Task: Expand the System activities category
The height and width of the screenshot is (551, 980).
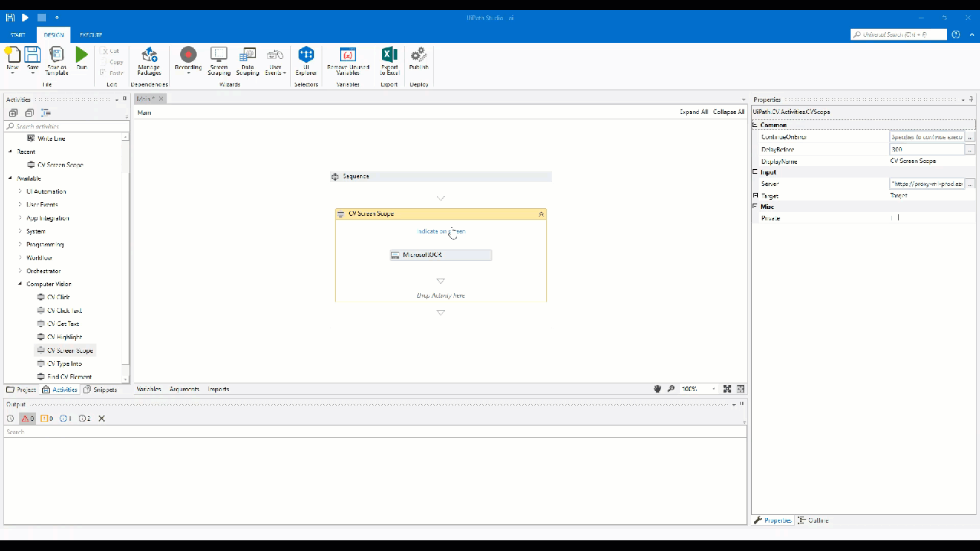Action: click(x=21, y=231)
